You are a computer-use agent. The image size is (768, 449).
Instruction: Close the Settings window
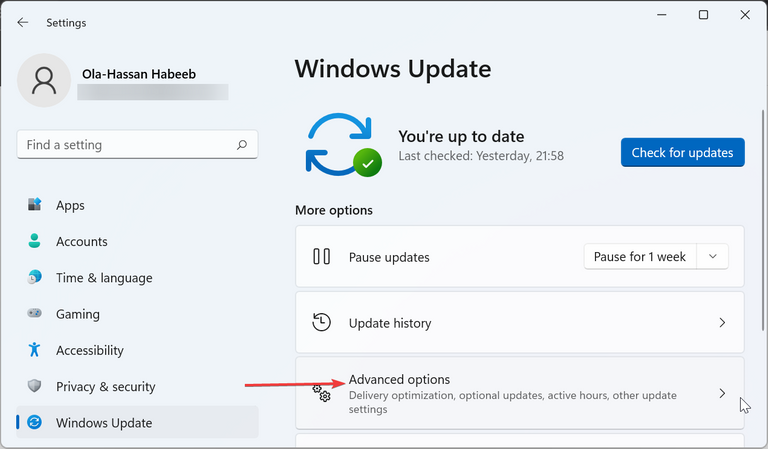coord(745,15)
